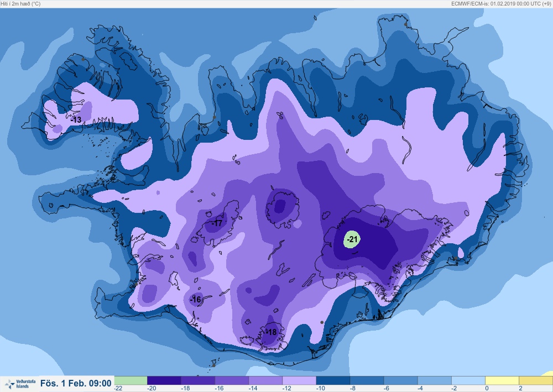Pick the lavender -12 to -10 legend swatch
553x392 pixels.
point(299,380)
